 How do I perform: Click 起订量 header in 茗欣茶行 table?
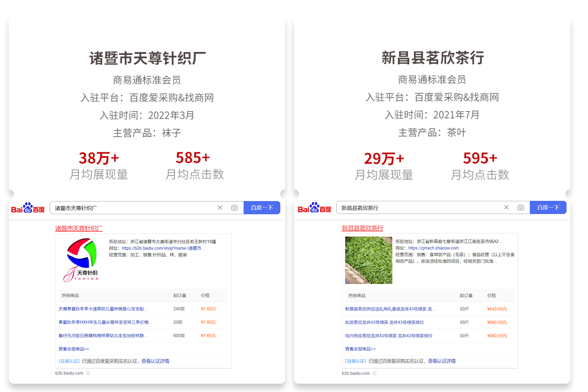pos(466,295)
